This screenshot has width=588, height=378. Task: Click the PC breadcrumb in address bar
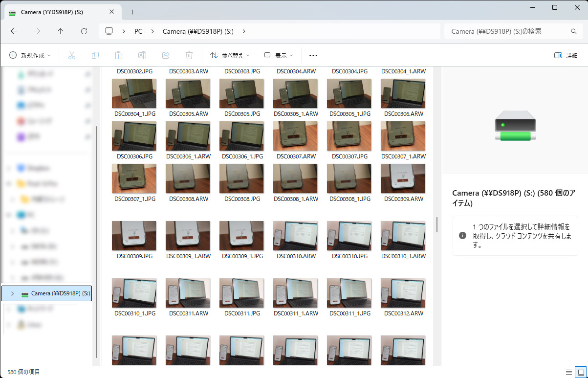tap(138, 31)
